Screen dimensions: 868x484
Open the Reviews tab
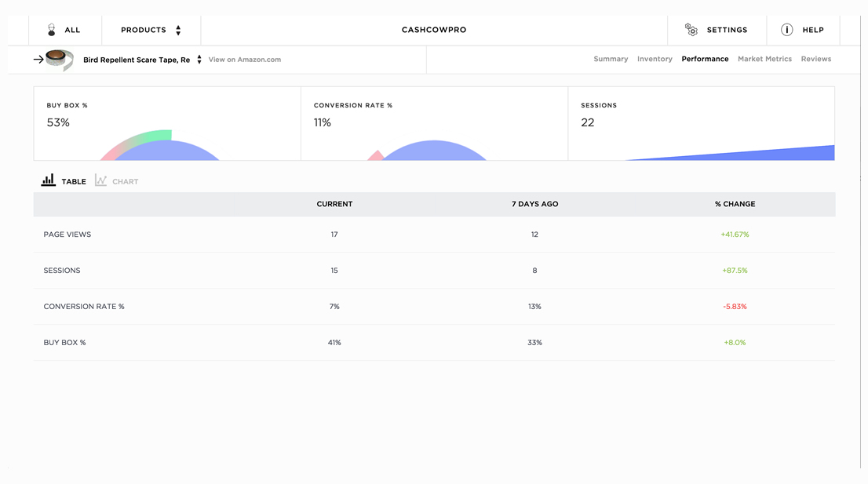(x=816, y=59)
